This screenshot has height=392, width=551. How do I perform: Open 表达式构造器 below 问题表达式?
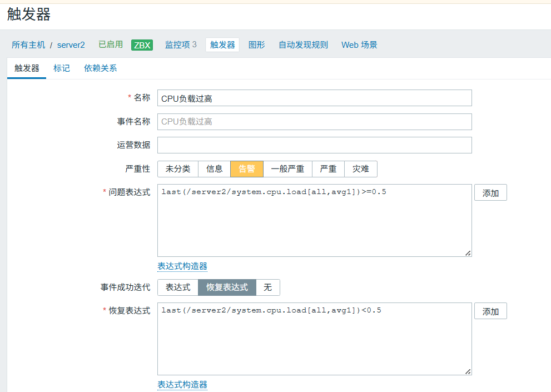182,266
